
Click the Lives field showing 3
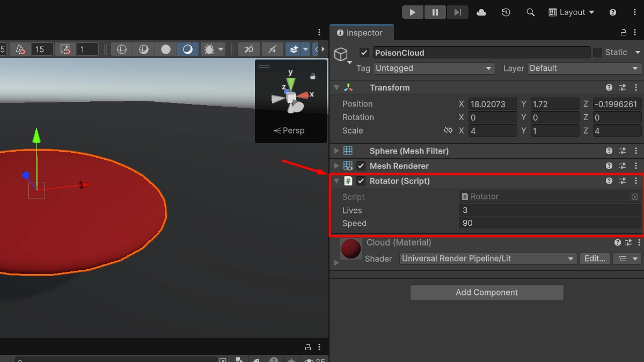click(x=550, y=210)
